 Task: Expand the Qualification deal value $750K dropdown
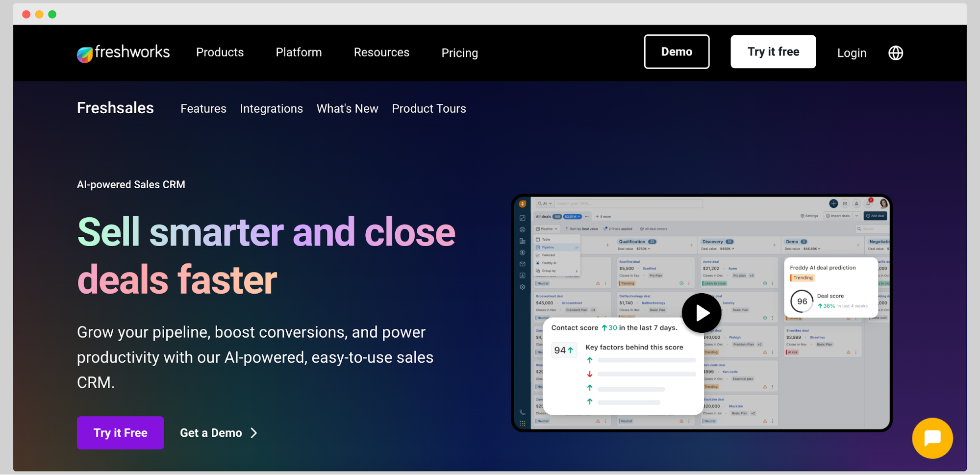coord(643,249)
